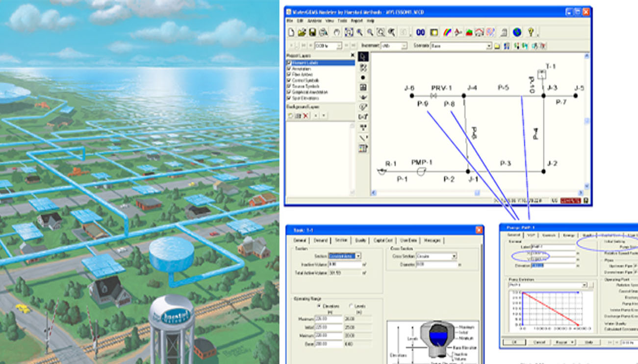Screen dimensions: 638x364
Task: Select the Levels radio button
Action: click(351, 306)
